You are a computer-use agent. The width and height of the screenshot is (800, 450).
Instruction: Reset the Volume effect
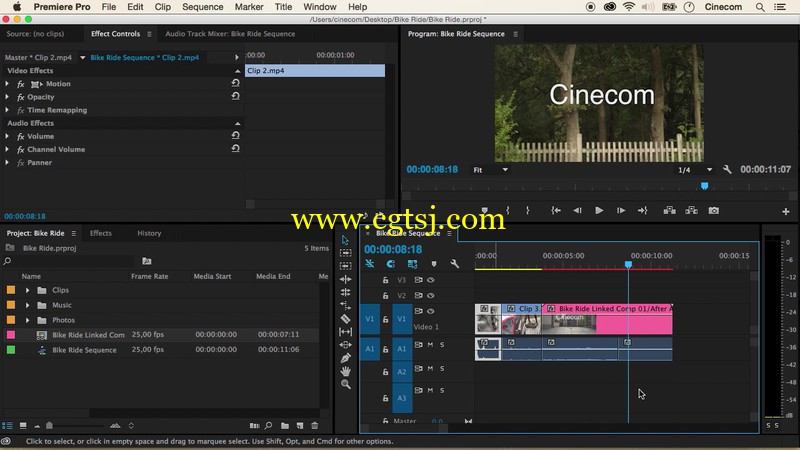coord(235,135)
